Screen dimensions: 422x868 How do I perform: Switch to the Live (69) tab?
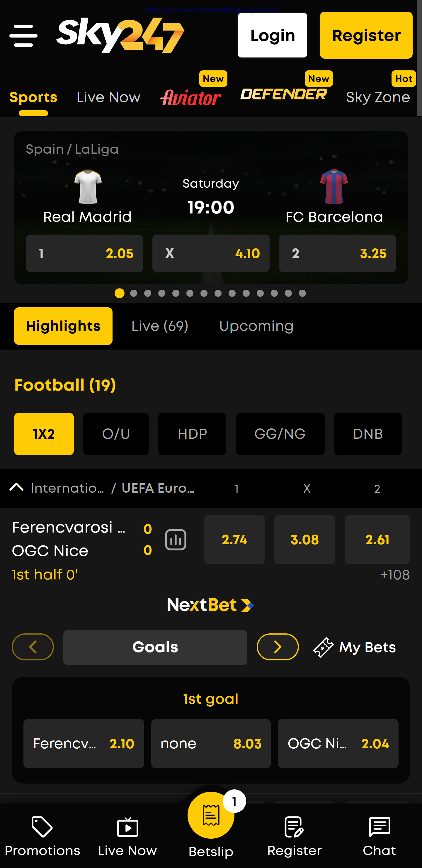click(160, 326)
